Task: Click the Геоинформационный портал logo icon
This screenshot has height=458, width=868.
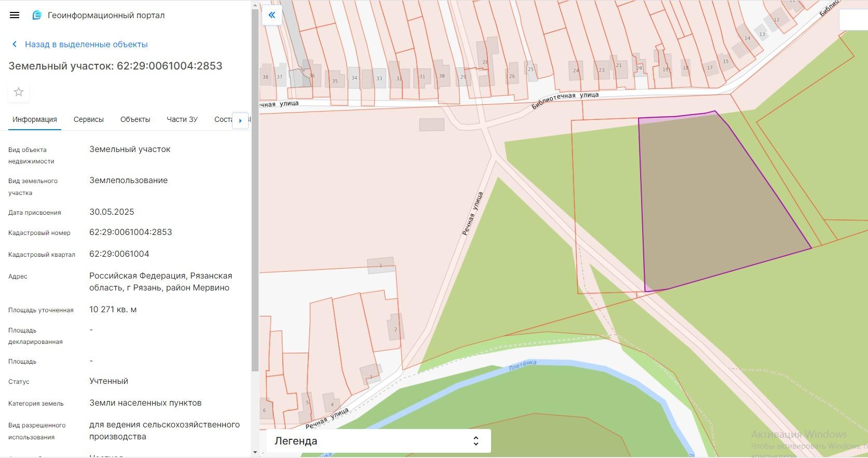Action: point(37,15)
